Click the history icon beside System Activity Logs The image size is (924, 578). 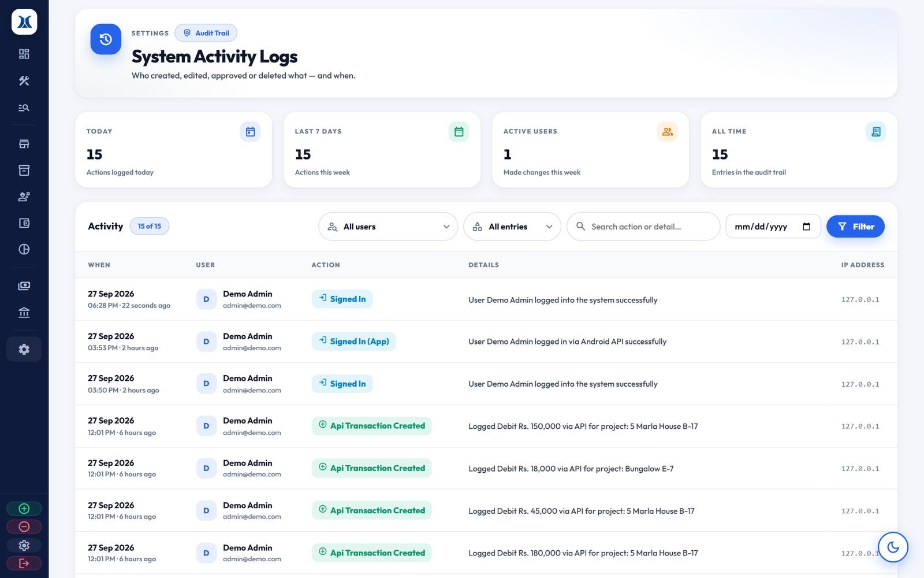(106, 39)
